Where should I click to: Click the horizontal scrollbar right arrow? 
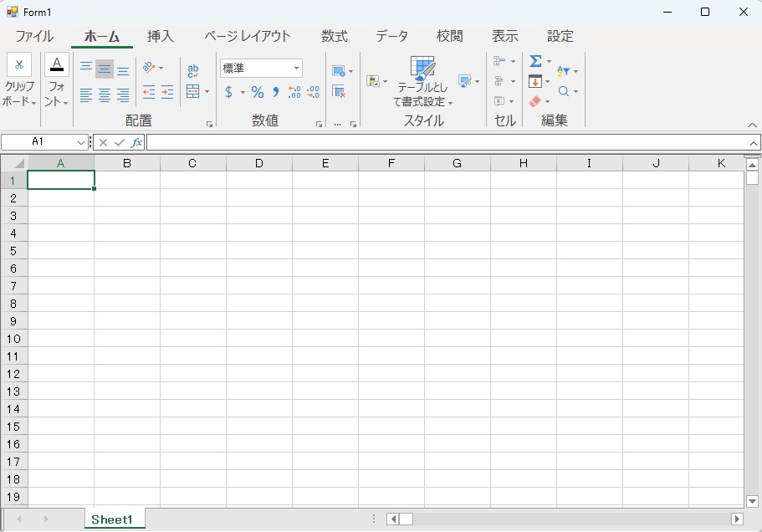point(737,519)
